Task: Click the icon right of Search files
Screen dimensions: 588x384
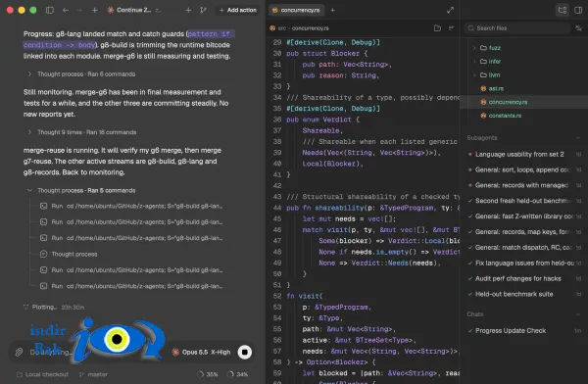Action: pos(578,28)
